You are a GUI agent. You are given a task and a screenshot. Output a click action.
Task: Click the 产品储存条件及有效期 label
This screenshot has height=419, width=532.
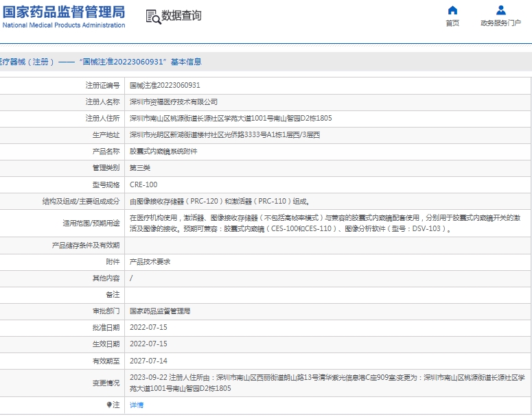(86, 246)
